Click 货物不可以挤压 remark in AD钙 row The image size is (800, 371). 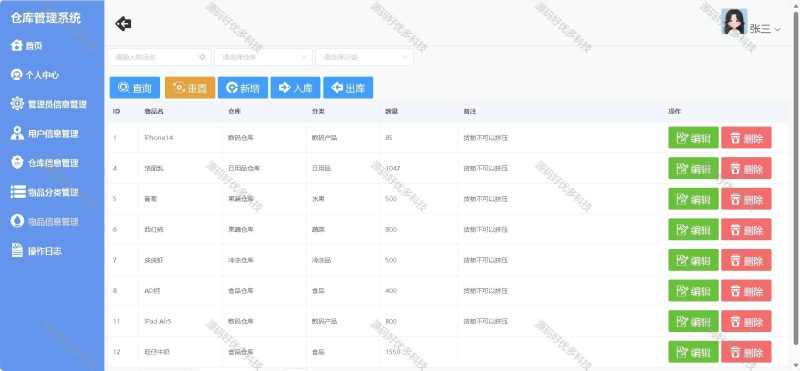pos(485,291)
